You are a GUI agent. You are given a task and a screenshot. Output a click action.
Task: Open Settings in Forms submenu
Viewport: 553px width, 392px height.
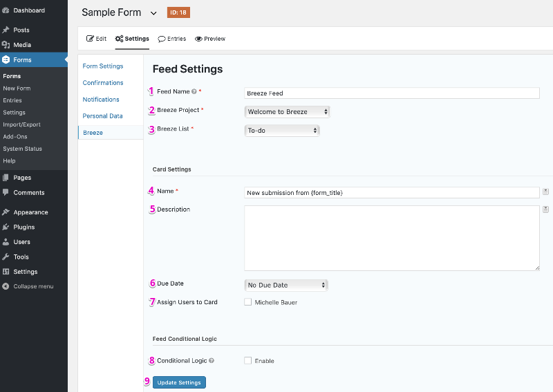coord(14,112)
